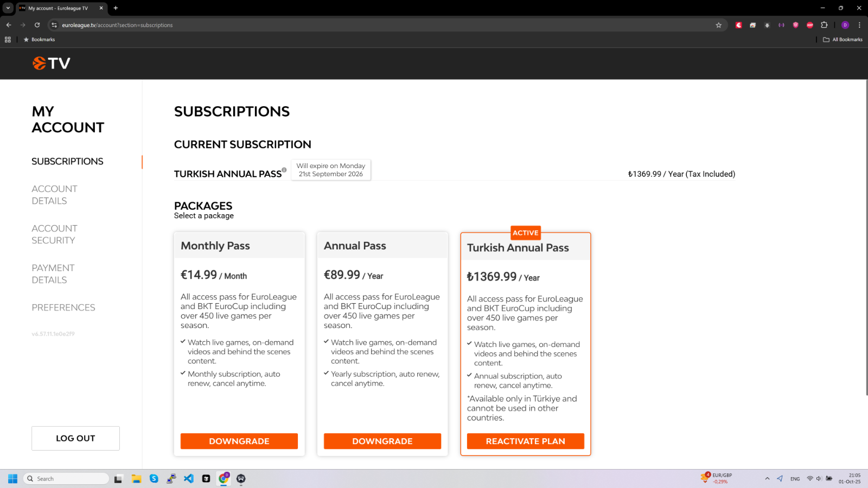The height and width of the screenshot is (488, 868).
Task: Select the Monthly Pass card title
Action: pos(215,246)
